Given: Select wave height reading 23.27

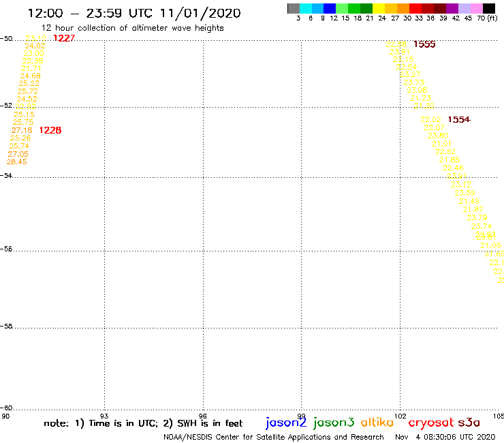Looking at the screenshot, I should [x=410, y=74].
